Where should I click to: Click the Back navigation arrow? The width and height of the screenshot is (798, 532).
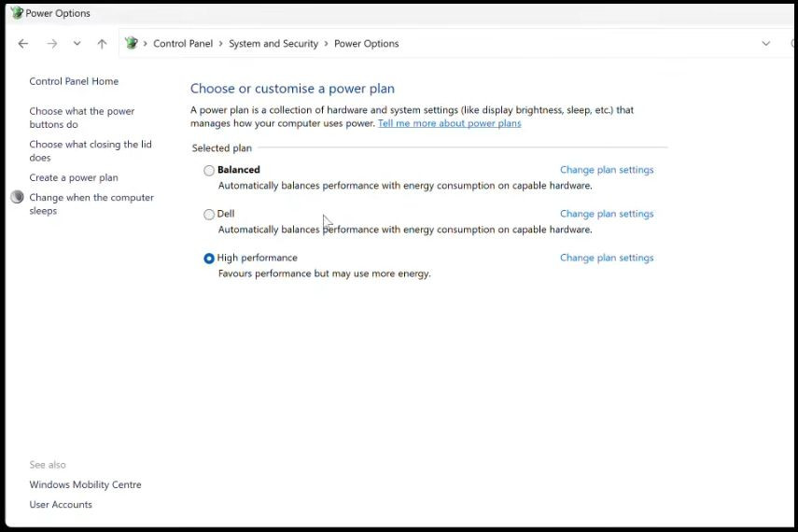23,44
